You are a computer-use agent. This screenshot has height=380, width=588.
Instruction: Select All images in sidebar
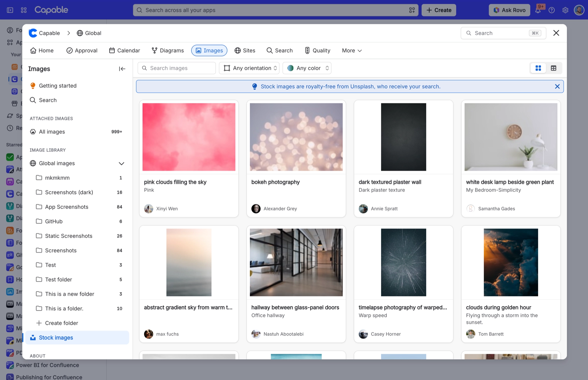(77, 132)
